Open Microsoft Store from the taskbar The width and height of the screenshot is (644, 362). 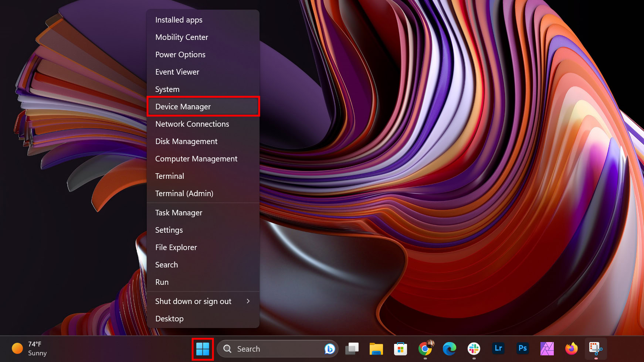pos(401,349)
